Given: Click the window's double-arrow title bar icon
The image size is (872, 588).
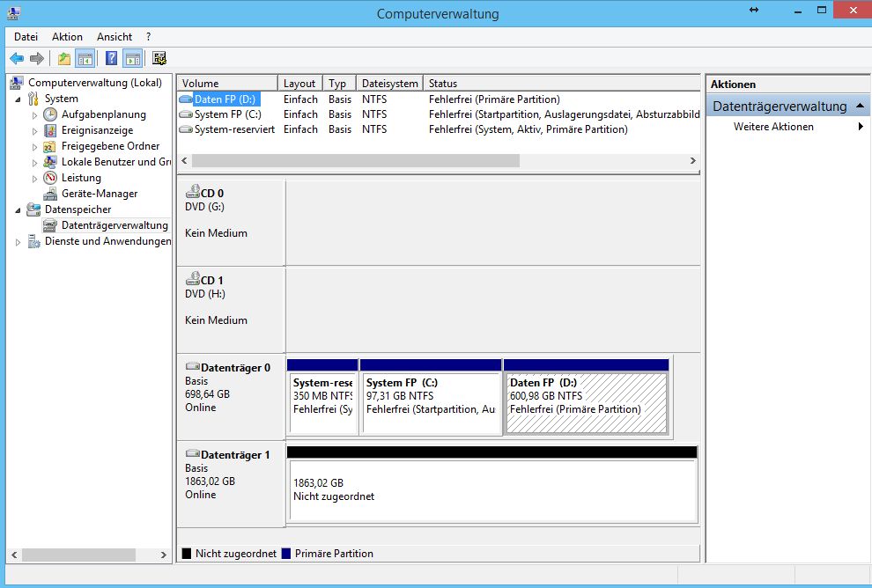Looking at the screenshot, I should pyautogui.click(x=754, y=10).
